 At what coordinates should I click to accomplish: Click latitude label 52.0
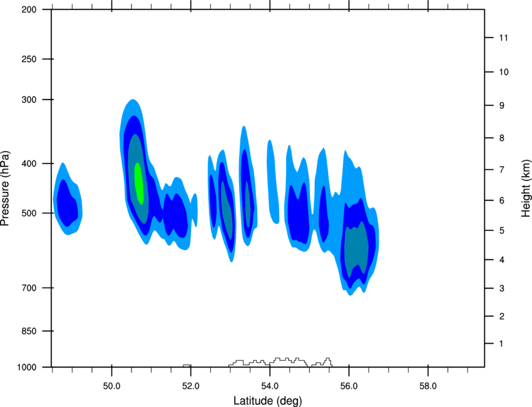(x=191, y=386)
